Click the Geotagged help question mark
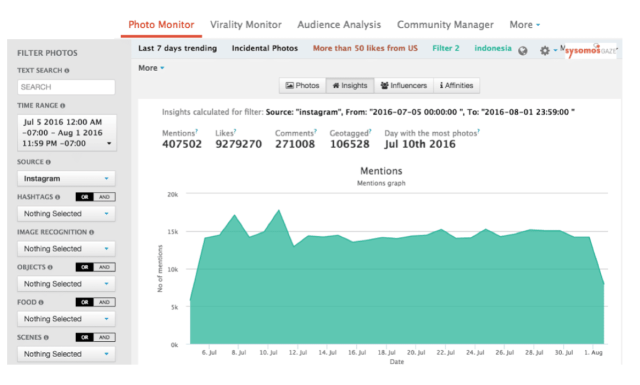Image resolution: width=640 pixels, height=385 pixels. pyautogui.click(x=370, y=131)
